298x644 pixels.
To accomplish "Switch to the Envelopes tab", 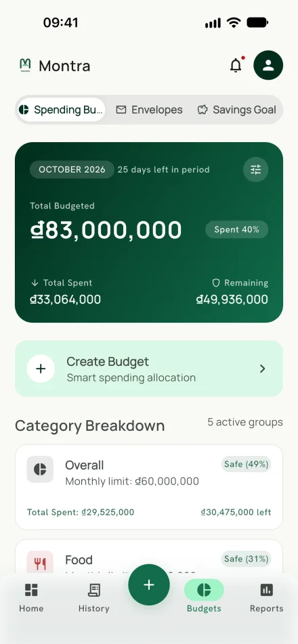I will click(x=149, y=110).
